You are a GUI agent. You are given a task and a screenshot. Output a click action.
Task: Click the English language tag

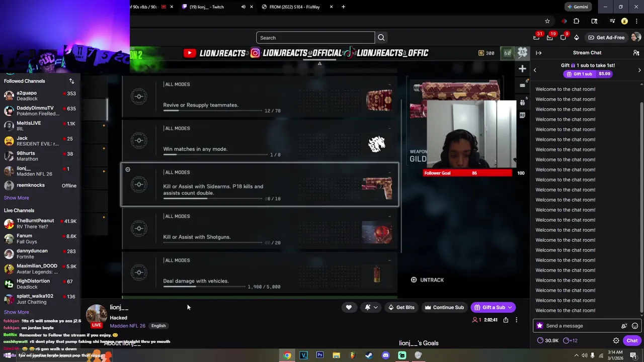click(x=158, y=326)
